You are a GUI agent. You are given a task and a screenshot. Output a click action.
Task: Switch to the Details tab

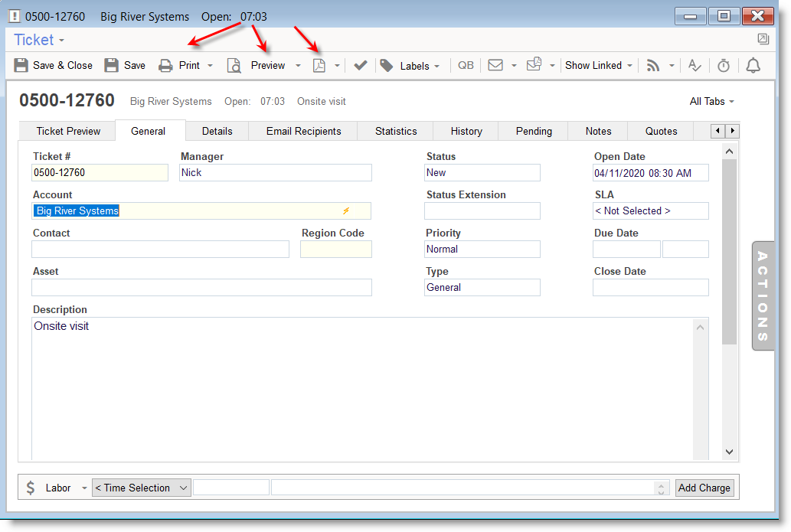tap(217, 131)
